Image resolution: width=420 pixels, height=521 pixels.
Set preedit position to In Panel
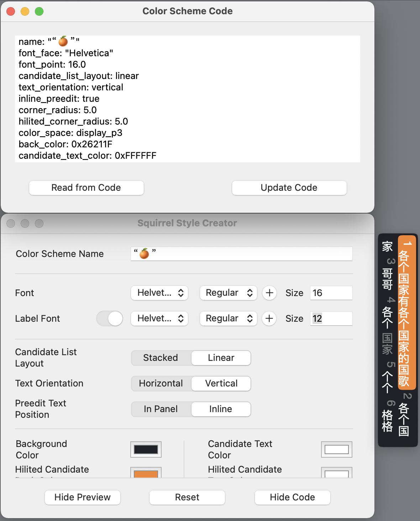(161, 409)
